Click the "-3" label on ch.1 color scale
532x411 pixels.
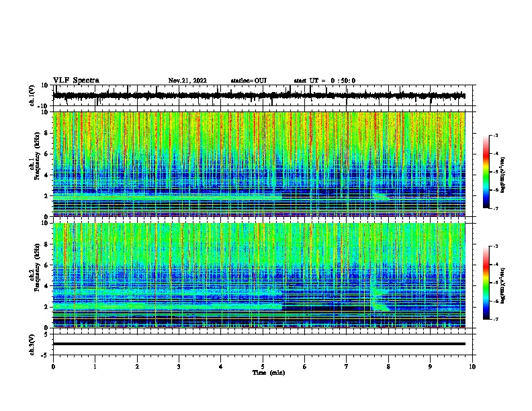click(495, 135)
